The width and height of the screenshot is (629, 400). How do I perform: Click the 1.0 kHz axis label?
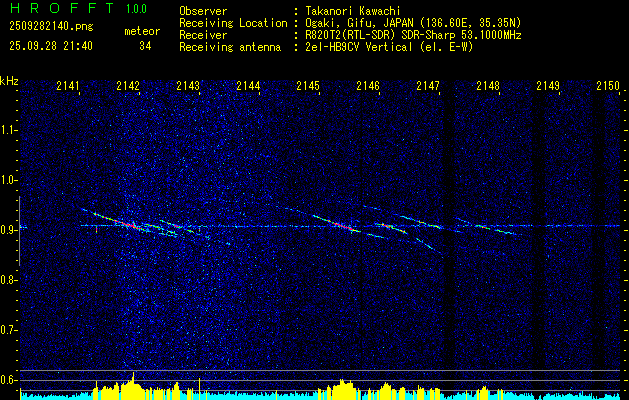coord(9,180)
